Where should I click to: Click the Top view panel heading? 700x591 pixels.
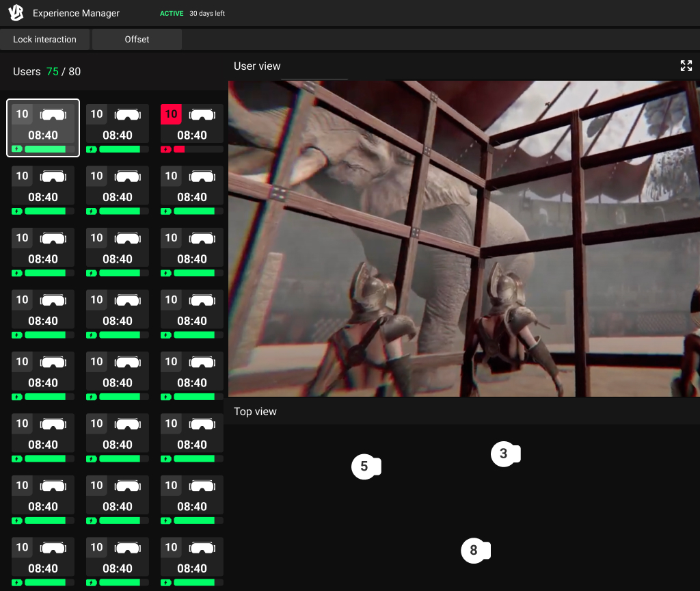point(256,411)
